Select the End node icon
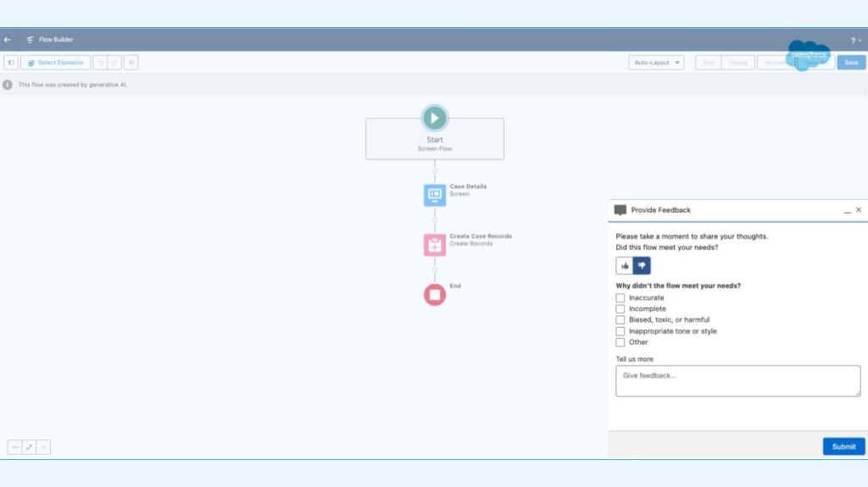The width and height of the screenshot is (868, 487). coord(435,295)
